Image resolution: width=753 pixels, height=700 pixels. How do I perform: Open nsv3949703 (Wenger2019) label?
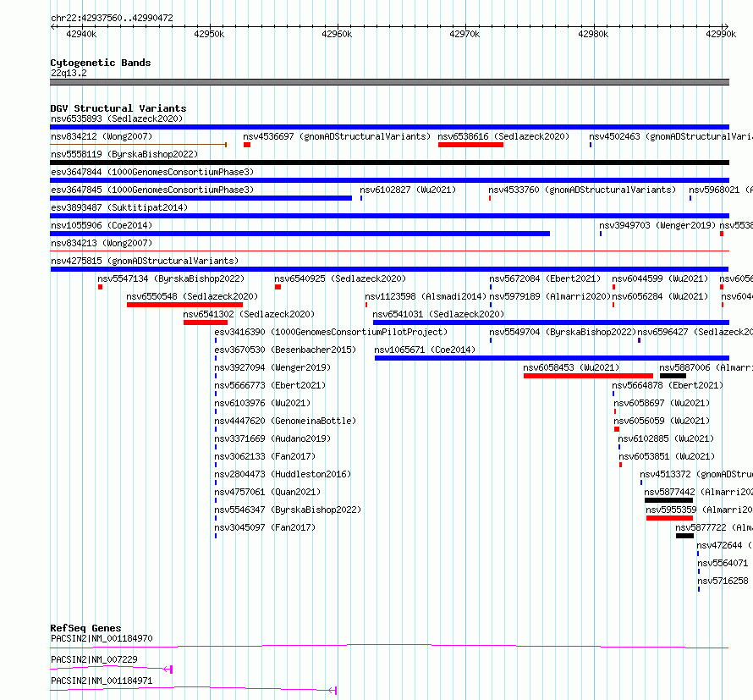tap(657, 225)
